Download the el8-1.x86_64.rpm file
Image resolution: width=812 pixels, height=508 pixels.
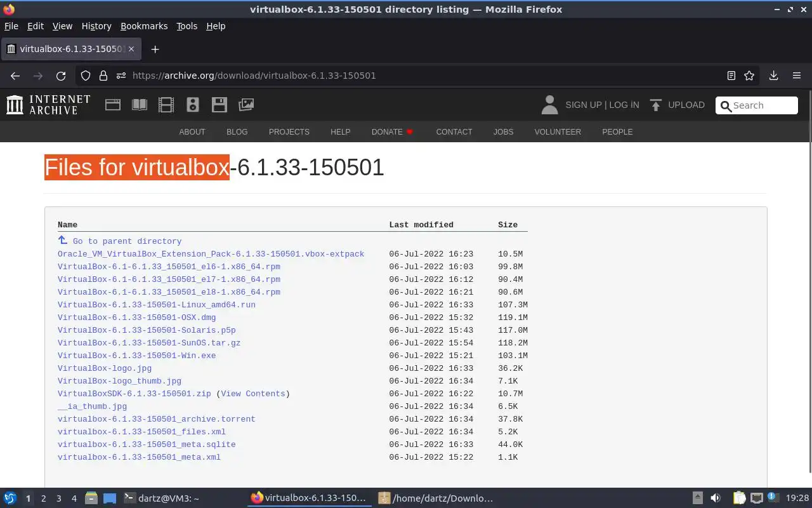tap(169, 292)
